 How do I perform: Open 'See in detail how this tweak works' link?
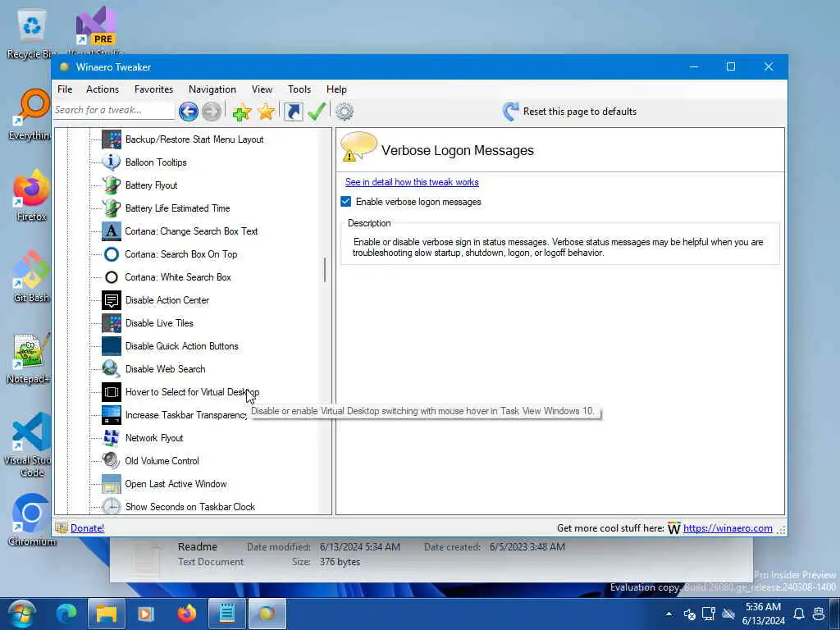click(412, 182)
